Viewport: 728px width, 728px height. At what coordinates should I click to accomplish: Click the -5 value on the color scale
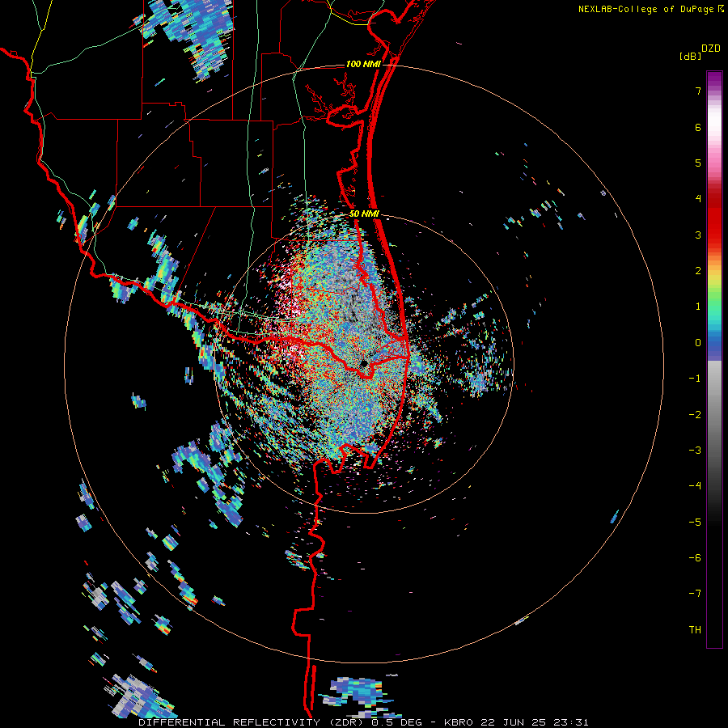695,523
